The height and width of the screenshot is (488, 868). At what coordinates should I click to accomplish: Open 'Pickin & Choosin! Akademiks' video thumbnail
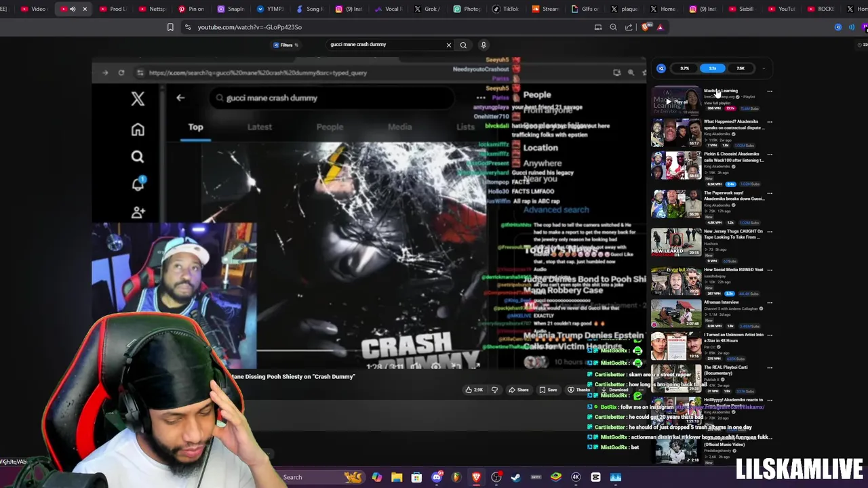coord(676,165)
